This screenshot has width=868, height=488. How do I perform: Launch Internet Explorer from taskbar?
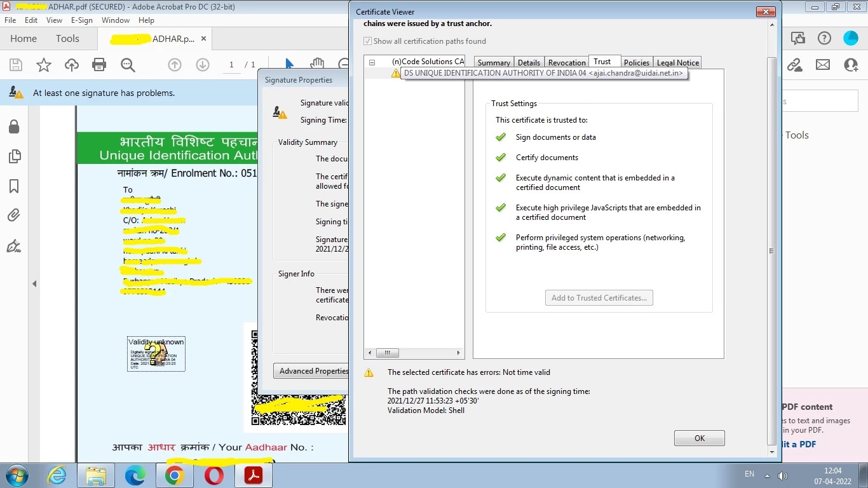pos(57,475)
